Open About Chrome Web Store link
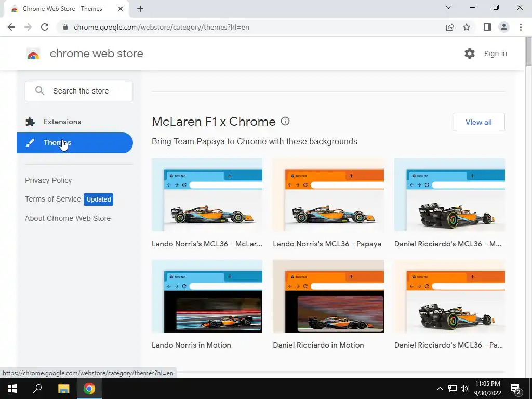This screenshot has width=532, height=399. [68, 218]
